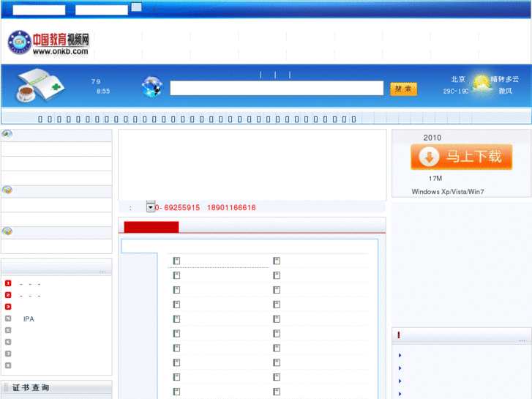
Task: Click the 8:55 time display
Action: [x=103, y=91]
